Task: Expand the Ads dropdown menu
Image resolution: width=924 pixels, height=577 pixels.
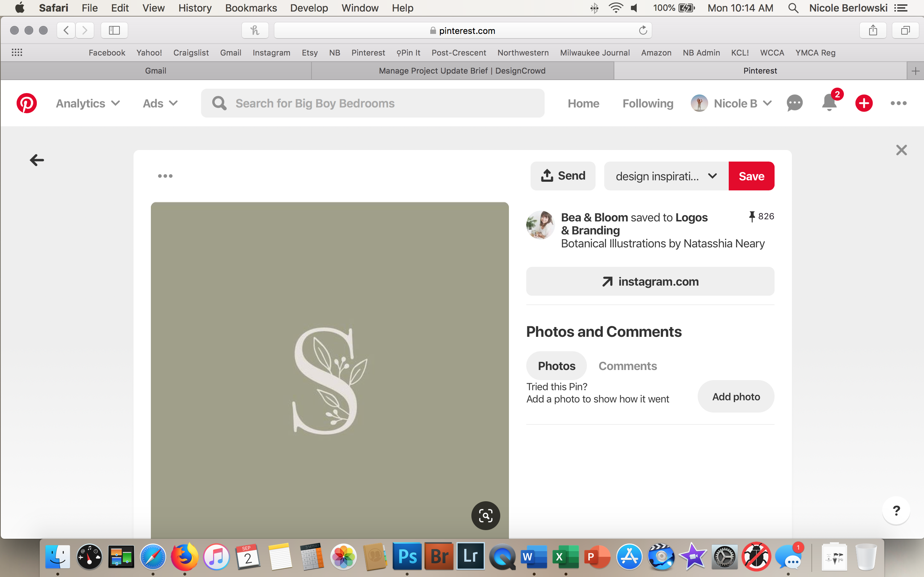Action: click(x=160, y=103)
